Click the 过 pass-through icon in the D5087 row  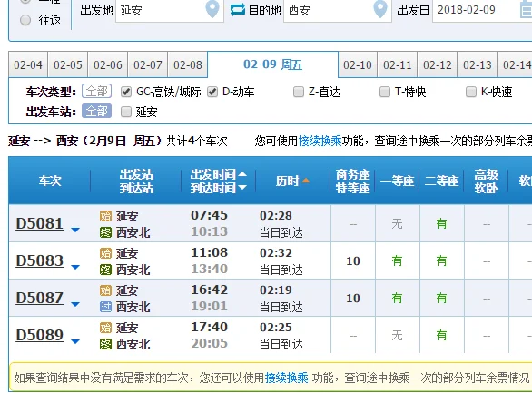[x=105, y=307]
